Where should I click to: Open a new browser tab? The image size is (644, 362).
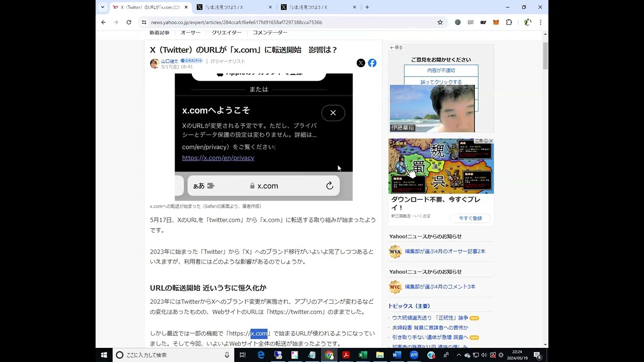tap(367, 7)
